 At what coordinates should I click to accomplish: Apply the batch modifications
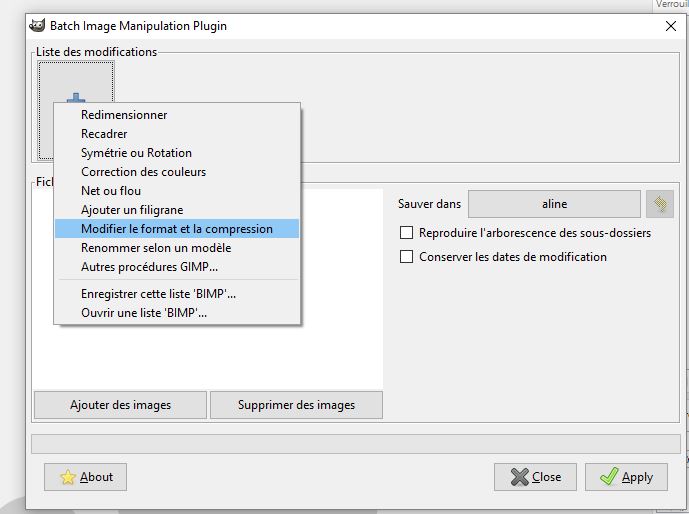[x=626, y=477]
